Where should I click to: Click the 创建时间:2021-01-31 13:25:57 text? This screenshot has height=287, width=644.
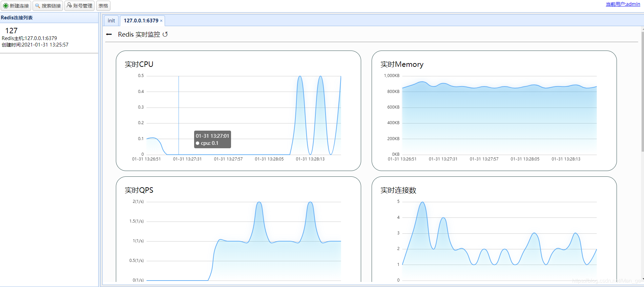pyautogui.click(x=35, y=45)
